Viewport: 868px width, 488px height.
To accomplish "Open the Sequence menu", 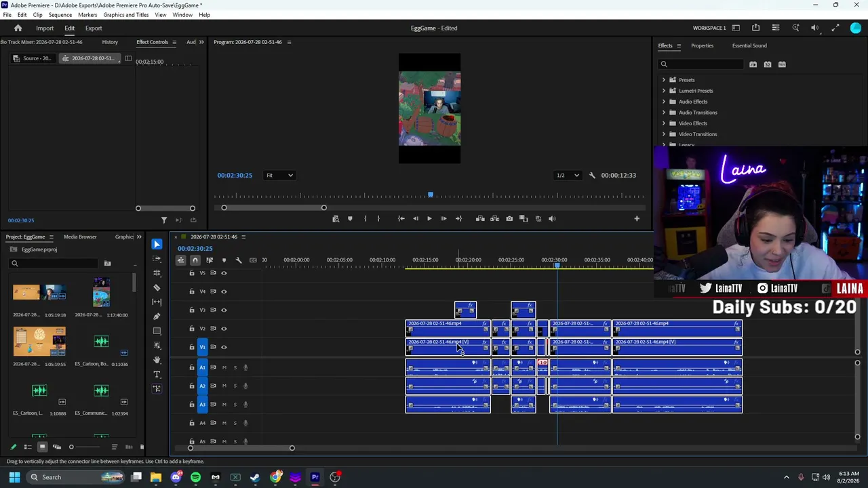I will pos(60,15).
